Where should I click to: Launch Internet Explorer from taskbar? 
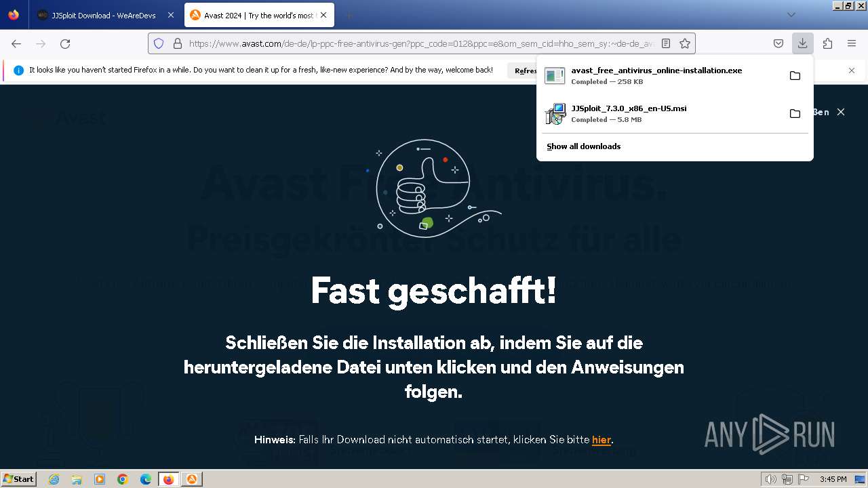[x=54, y=479]
